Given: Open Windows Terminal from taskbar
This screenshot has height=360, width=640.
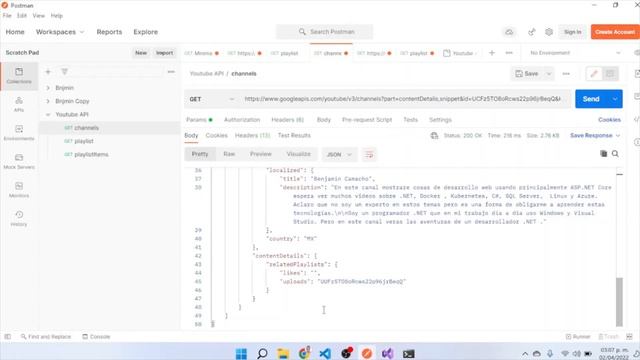Looking at the screenshot, I should click(x=409, y=353).
